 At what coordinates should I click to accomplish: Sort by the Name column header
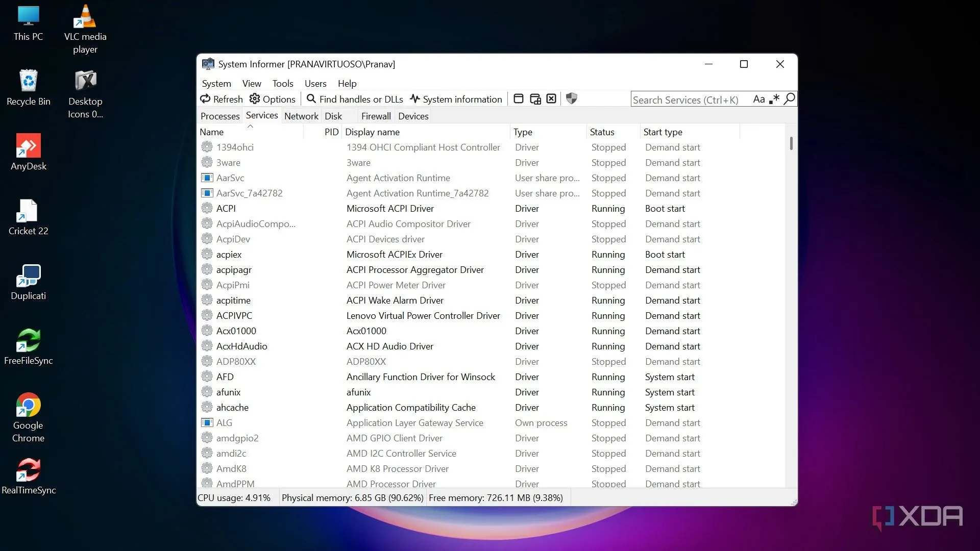point(212,132)
